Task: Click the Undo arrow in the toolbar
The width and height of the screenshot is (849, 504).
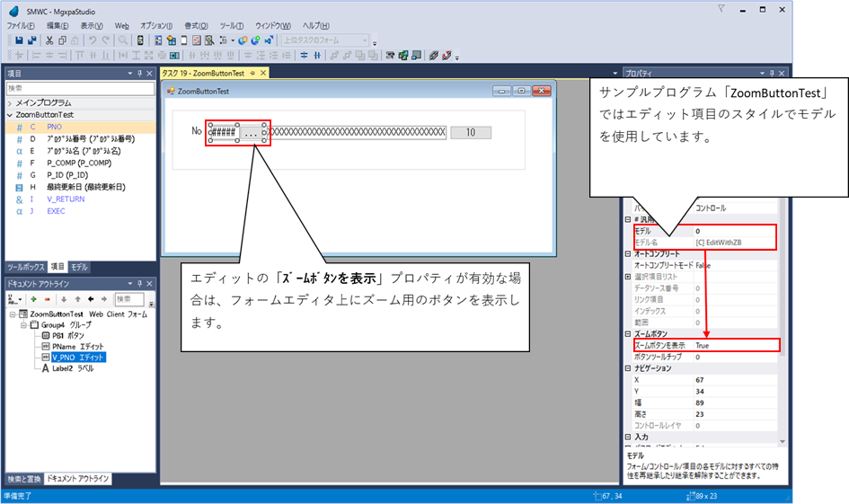Action: 93,40
